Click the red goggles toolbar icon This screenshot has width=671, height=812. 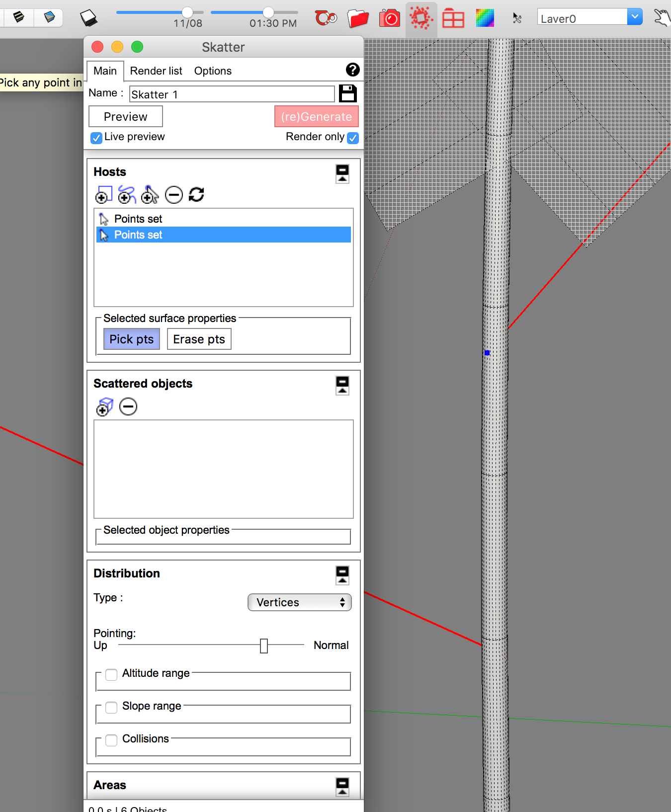(x=326, y=18)
